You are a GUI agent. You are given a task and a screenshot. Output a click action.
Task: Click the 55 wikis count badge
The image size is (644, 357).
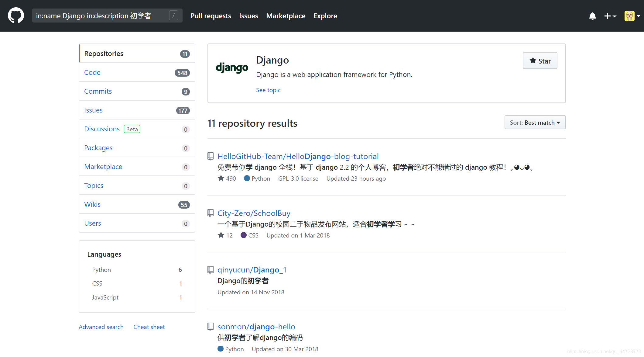[x=184, y=205]
